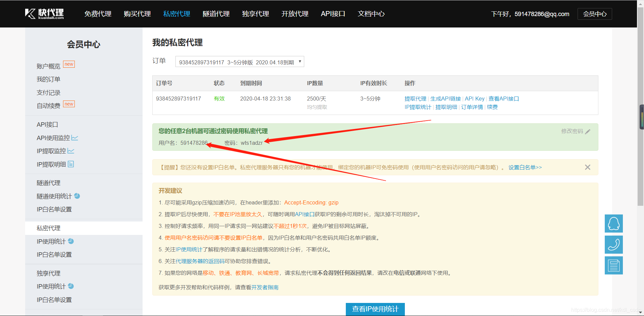Click the IP提取明细 document icon

point(71,164)
